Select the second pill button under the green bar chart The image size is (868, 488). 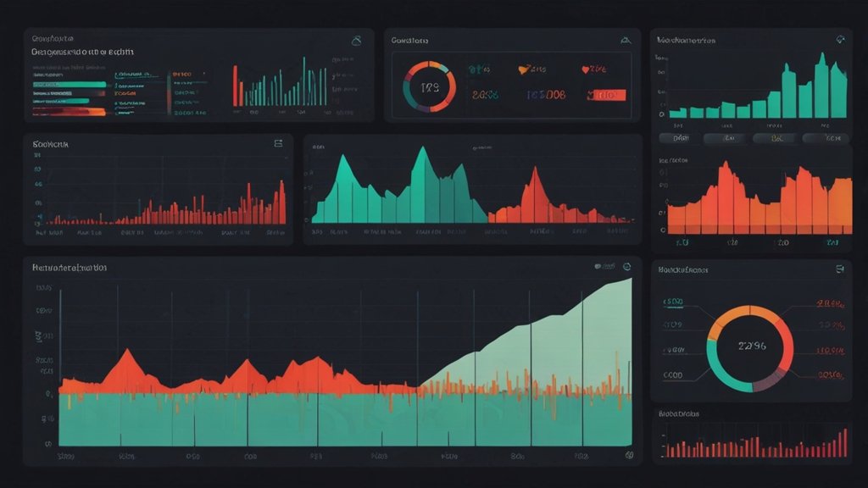(728, 137)
